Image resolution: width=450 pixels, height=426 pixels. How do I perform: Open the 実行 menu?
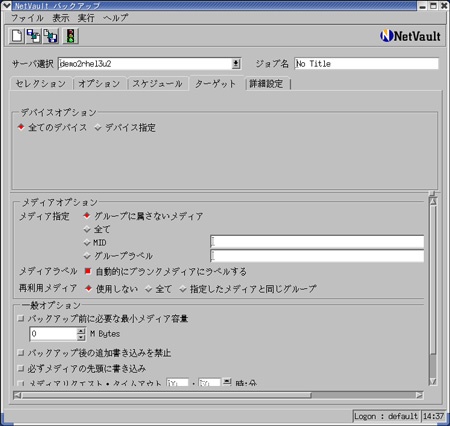(86, 18)
